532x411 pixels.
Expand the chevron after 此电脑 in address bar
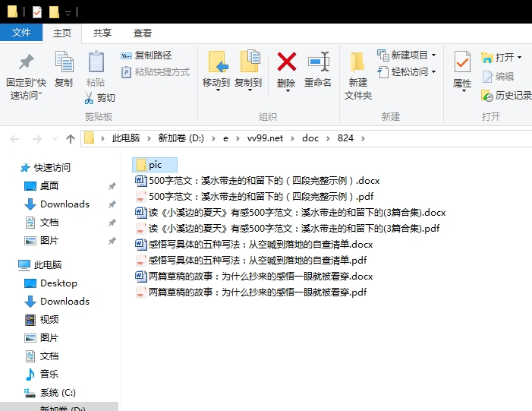point(149,138)
